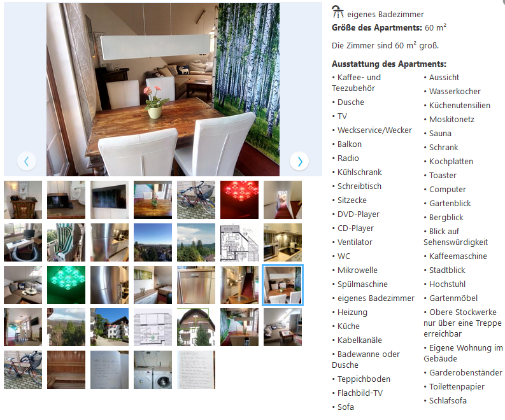Open the green ceiling light thumbnail
This screenshot has width=505, height=420.
click(x=66, y=285)
